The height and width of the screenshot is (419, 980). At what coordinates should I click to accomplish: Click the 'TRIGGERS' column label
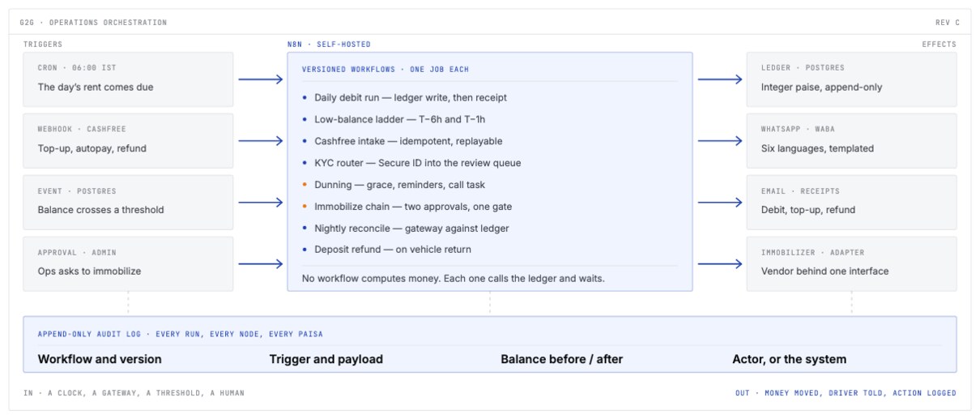[x=43, y=45]
